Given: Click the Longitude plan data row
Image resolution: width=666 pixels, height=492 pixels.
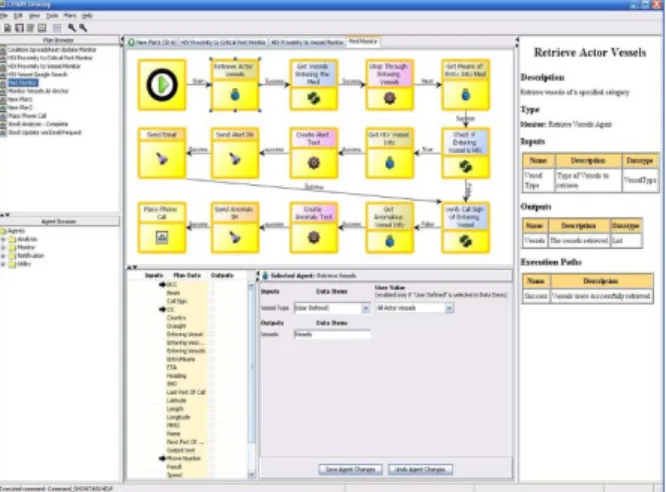Looking at the screenshot, I should point(178,417).
